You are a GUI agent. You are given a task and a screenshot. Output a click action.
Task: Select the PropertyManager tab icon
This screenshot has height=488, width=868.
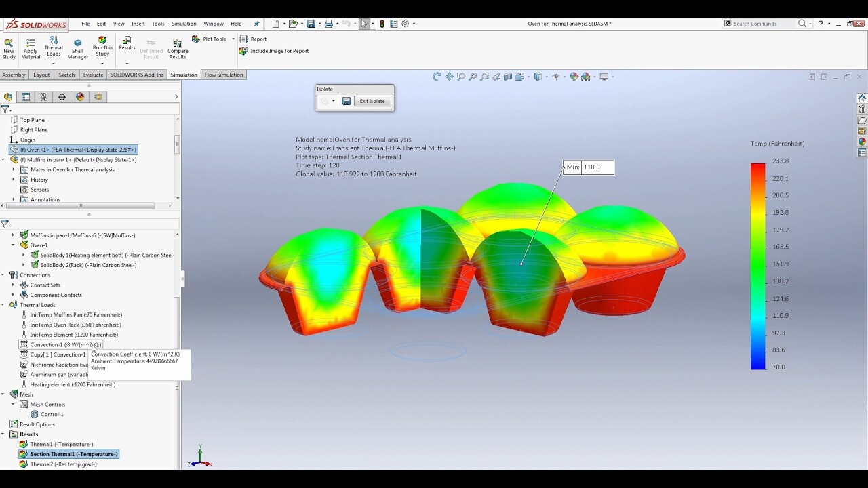coord(26,97)
